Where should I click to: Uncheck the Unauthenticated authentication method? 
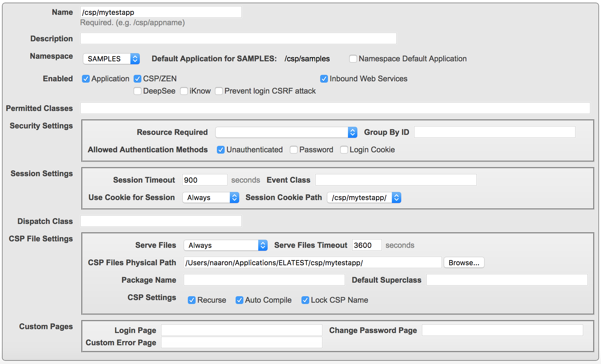[221, 150]
